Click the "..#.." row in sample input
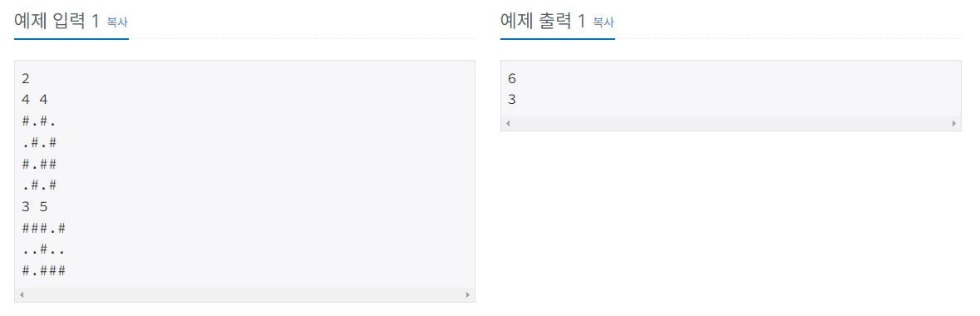 [43, 249]
